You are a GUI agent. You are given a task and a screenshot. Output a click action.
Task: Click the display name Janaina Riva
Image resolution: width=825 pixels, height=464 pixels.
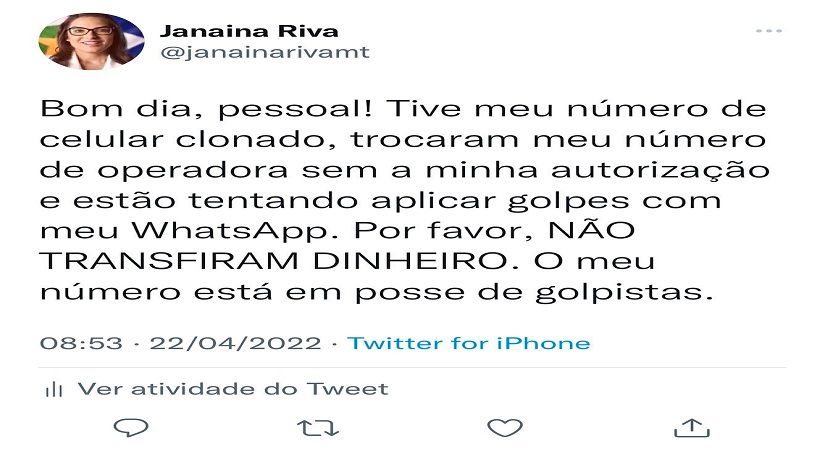[x=249, y=31]
